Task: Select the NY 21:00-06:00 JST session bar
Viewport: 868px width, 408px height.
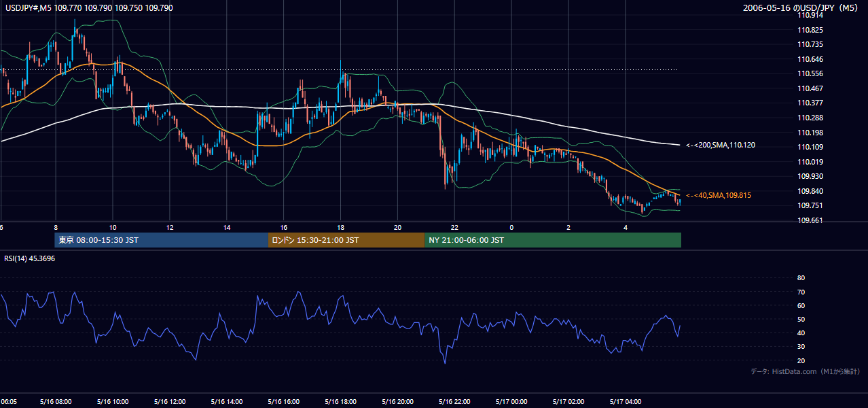Action: tap(553, 240)
